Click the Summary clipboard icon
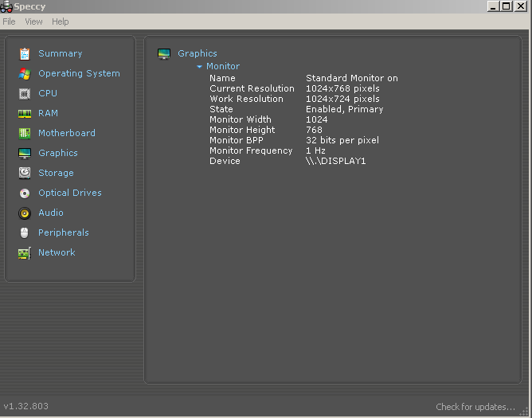The image size is (532, 418). pos(25,54)
